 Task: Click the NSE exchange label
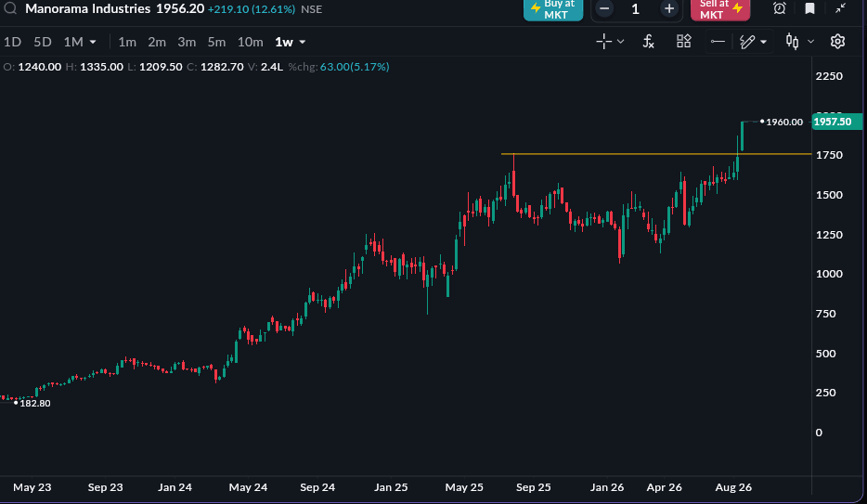click(x=311, y=9)
